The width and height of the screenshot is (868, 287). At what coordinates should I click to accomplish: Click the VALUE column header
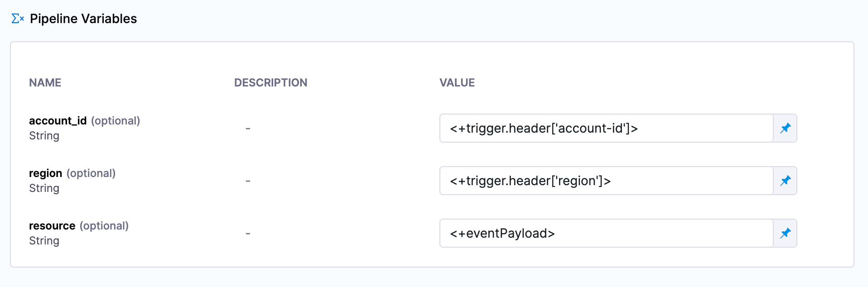tap(457, 82)
